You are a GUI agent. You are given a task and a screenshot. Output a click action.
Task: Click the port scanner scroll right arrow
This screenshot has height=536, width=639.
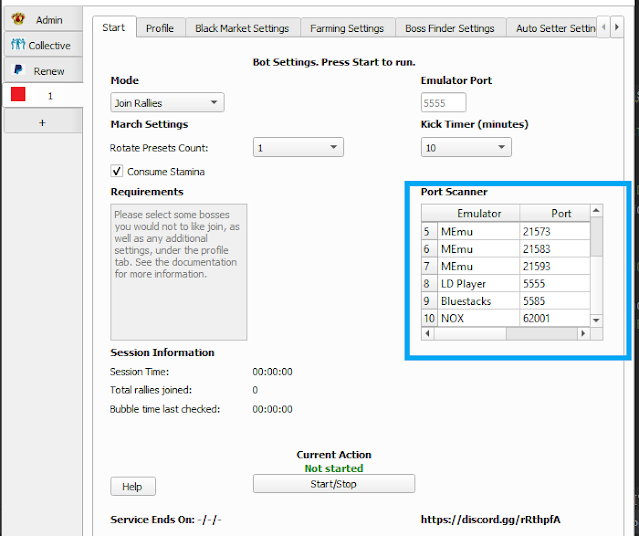[583, 333]
